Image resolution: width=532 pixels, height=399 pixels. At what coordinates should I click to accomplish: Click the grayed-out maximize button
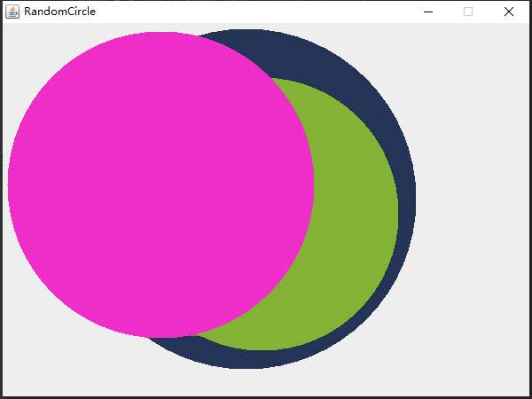[468, 12]
